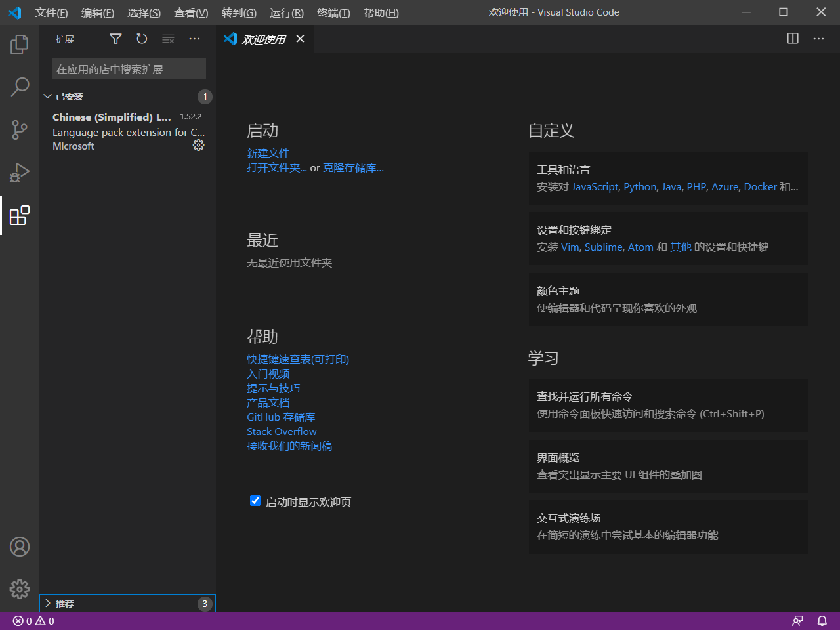Click the 克隆存储库 link
Viewport: 840px width, 630px height.
point(353,167)
